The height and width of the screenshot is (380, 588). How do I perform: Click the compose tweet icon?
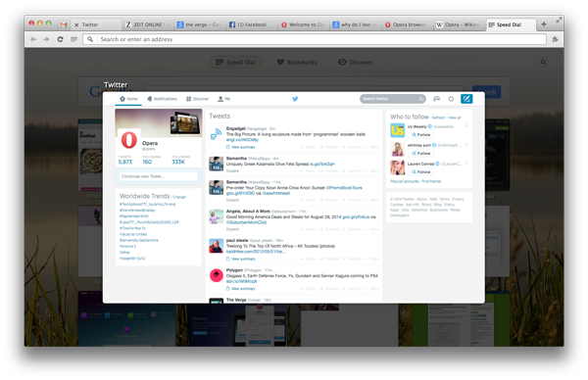tap(466, 99)
